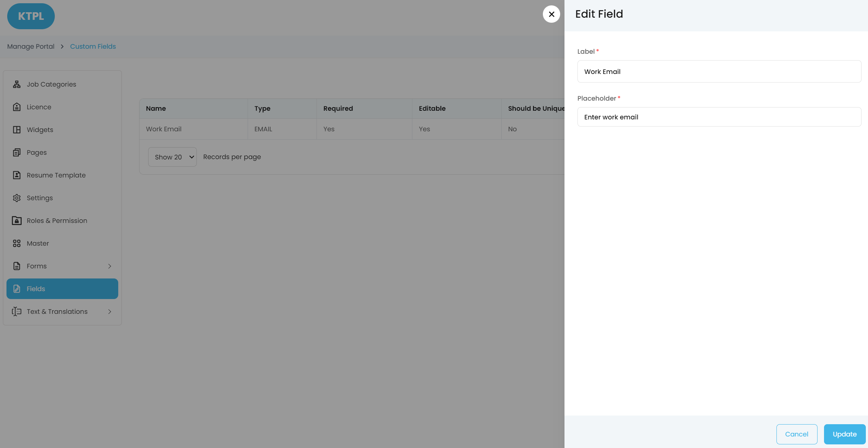Click the Text & Translations icon
Viewport: 868px width, 448px height.
[x=17, y=311]
